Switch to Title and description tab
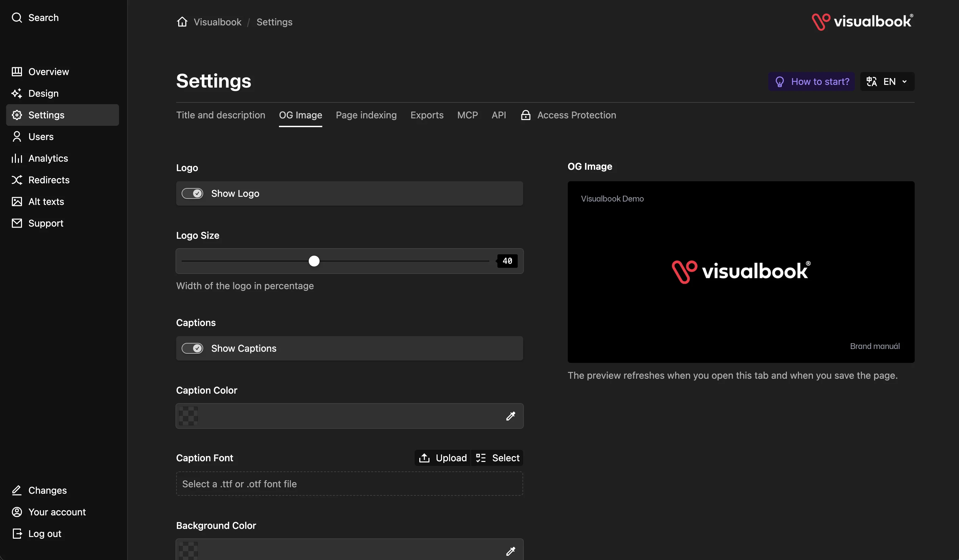Image resolution: width=959 pixels, height=560 pixels. [x=221, y=115]
